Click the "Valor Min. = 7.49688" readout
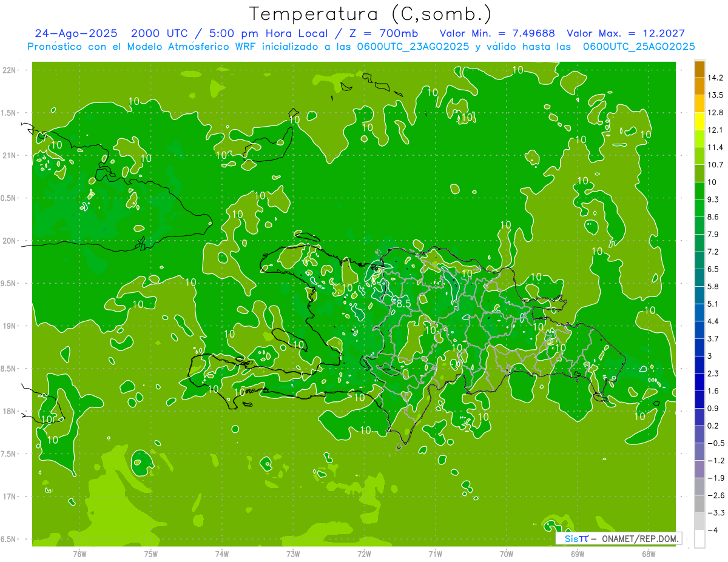 (497, 33)
